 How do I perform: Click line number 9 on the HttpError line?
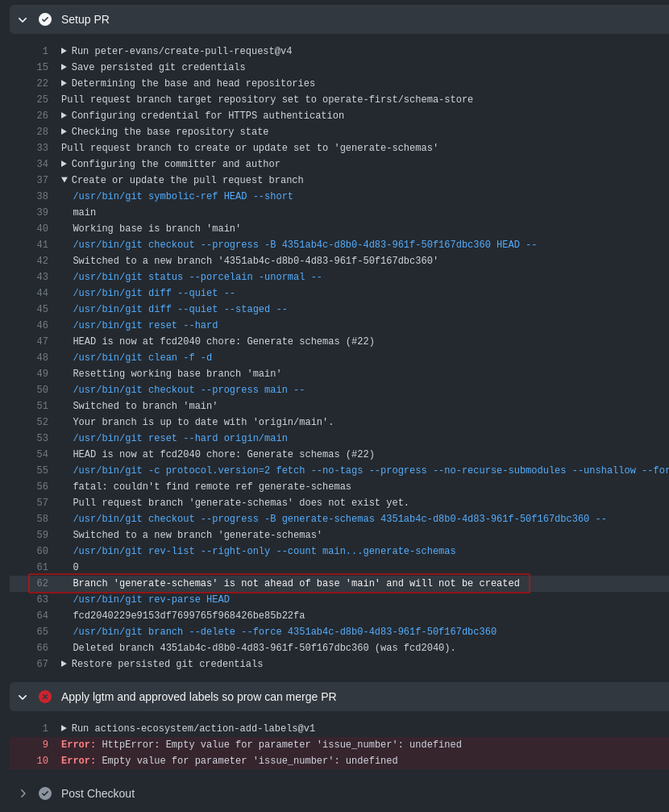click(44, 744)
